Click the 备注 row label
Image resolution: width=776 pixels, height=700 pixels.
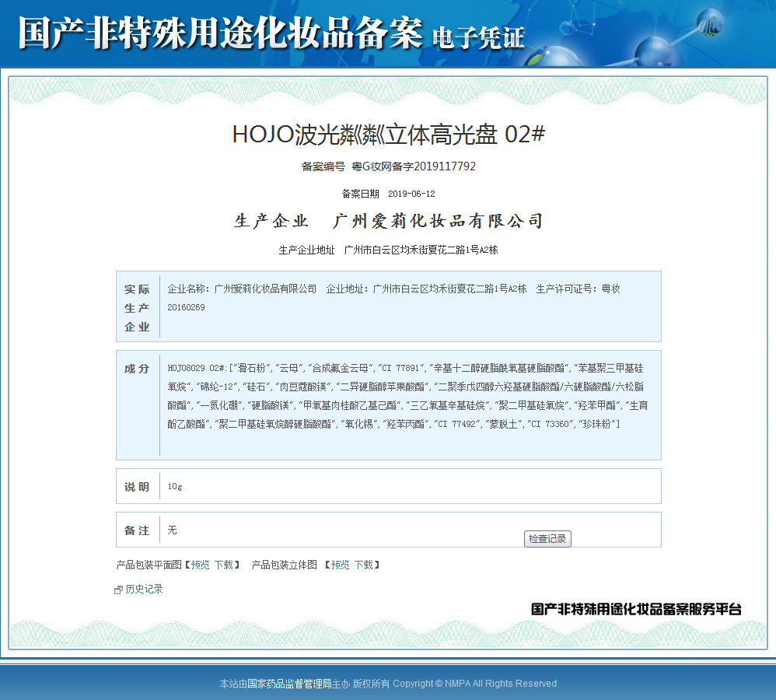137,530
